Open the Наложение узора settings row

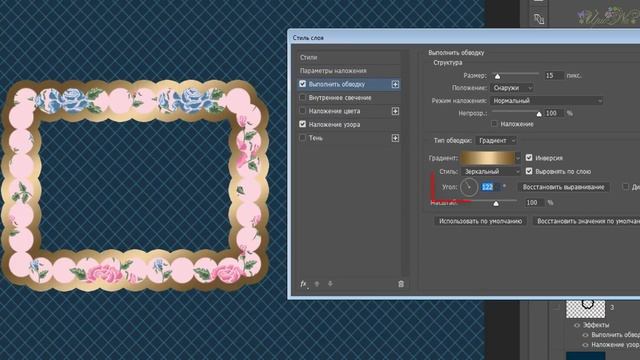point(349,124)
